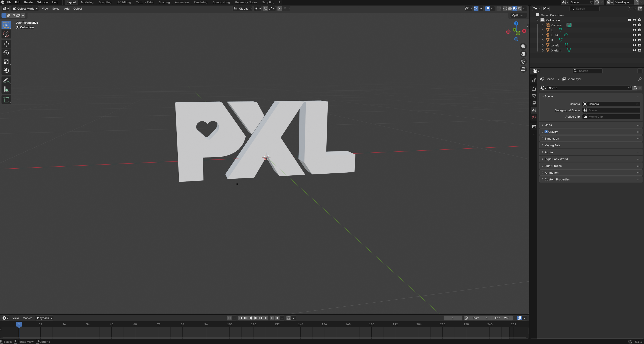Jump to the last frame
This screenshot has height=344, width=644.
pyautogui.click(x=266, y=318)
